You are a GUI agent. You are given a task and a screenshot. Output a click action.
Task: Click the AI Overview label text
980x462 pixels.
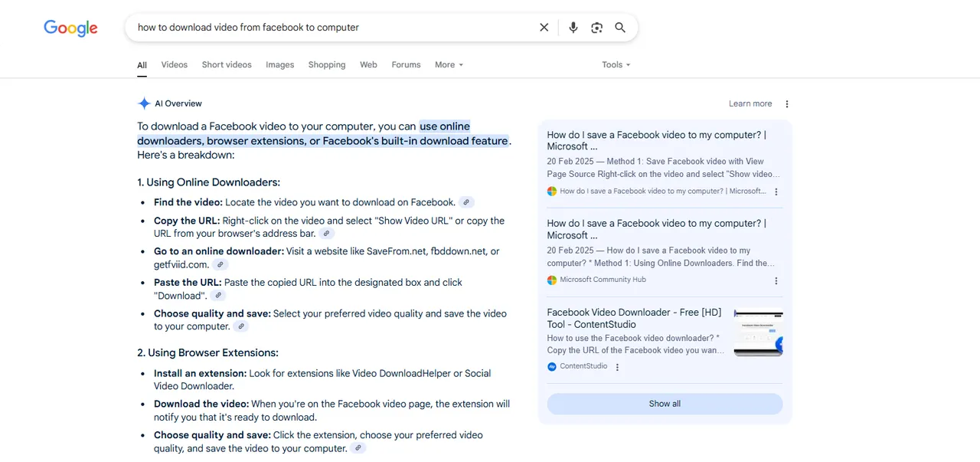pos(178,103)
